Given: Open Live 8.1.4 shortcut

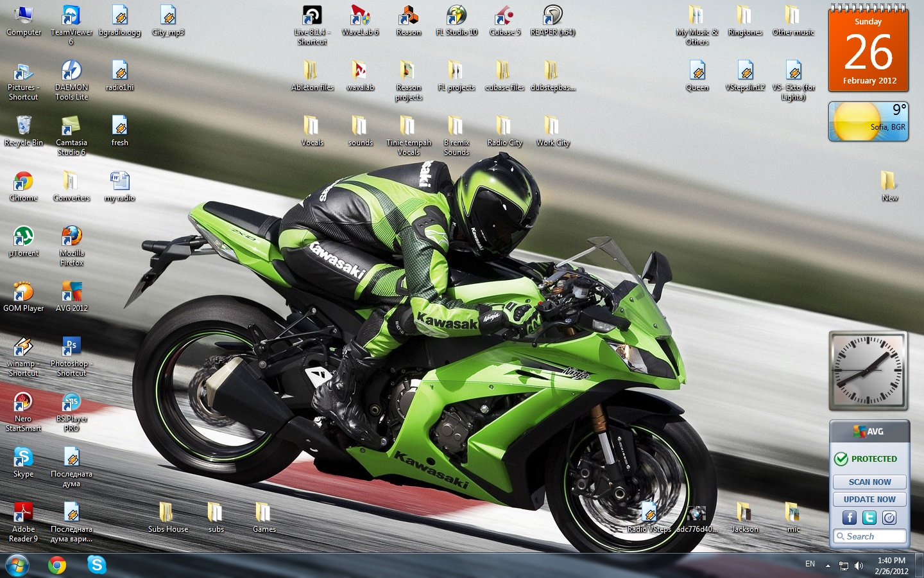Looking at the screenshot, I should (x=312, y=25).
